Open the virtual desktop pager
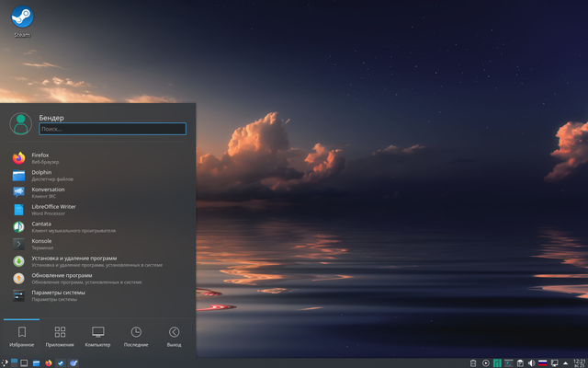 pos(15,362)
